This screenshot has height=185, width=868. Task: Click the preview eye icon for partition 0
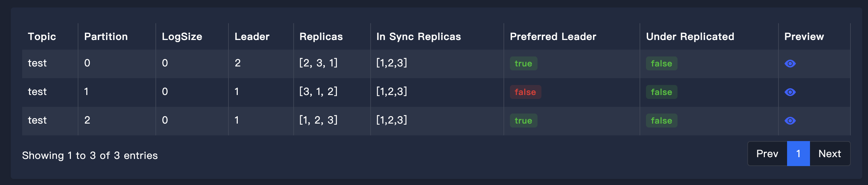click(x=790, y=64)
